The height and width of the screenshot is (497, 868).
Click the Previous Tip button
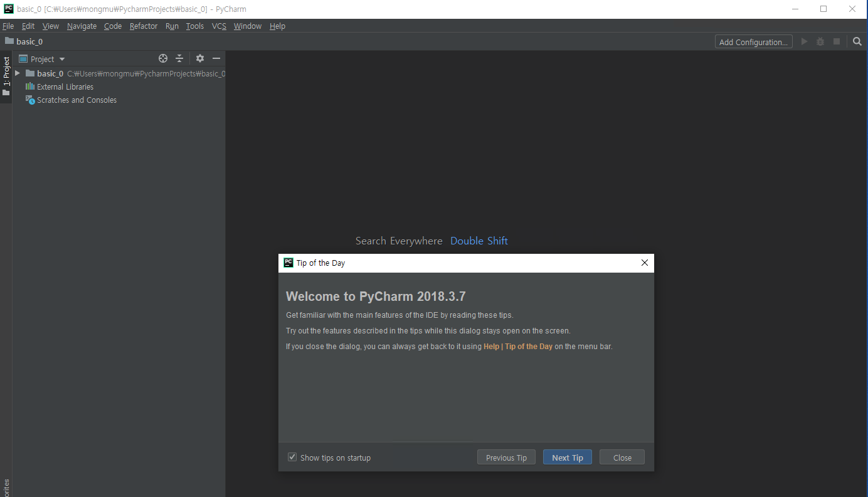click(x=506, y=458)
